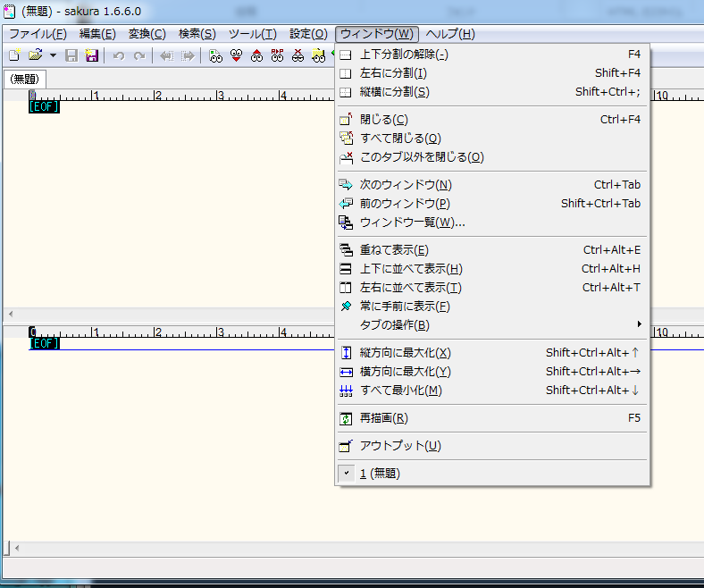Click the Jump back history icon
The image size is (704, 588).
point(166,55)
